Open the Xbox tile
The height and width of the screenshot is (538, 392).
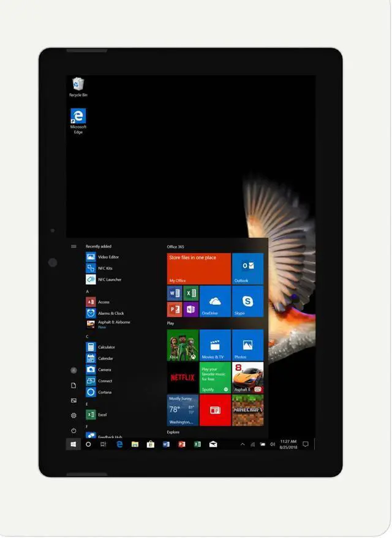coord(183,345)
